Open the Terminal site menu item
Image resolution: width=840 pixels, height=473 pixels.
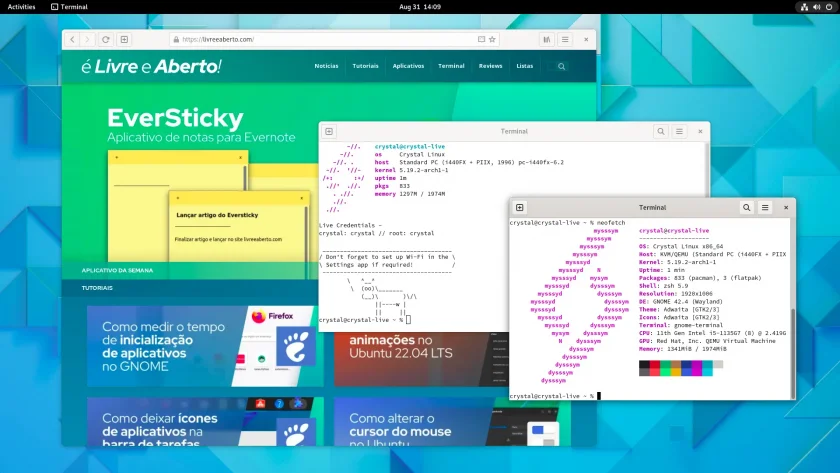pos(451,66)
